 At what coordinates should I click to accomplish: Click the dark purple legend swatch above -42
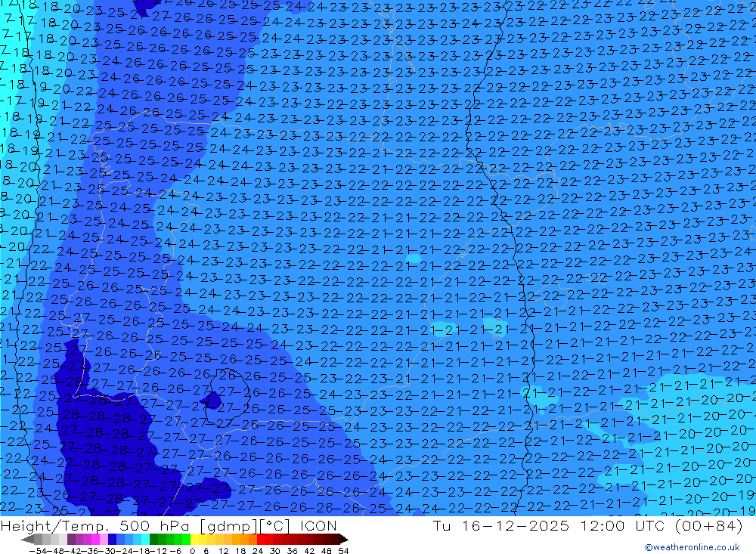point(71,539)
